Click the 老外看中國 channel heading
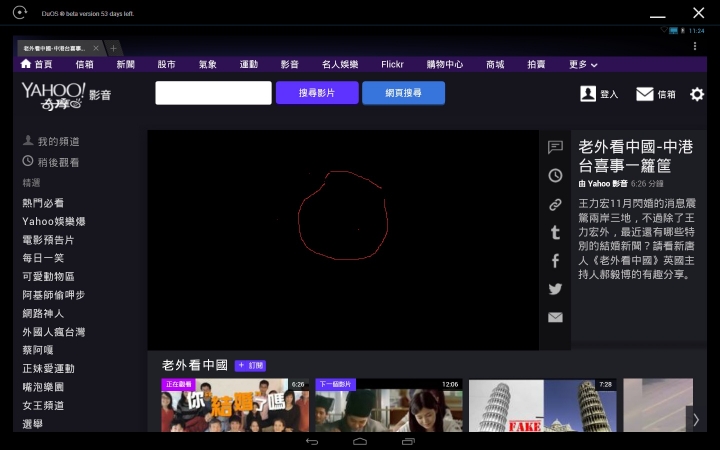The height and width of the screenshot is (450, 720). pos(195,365)
